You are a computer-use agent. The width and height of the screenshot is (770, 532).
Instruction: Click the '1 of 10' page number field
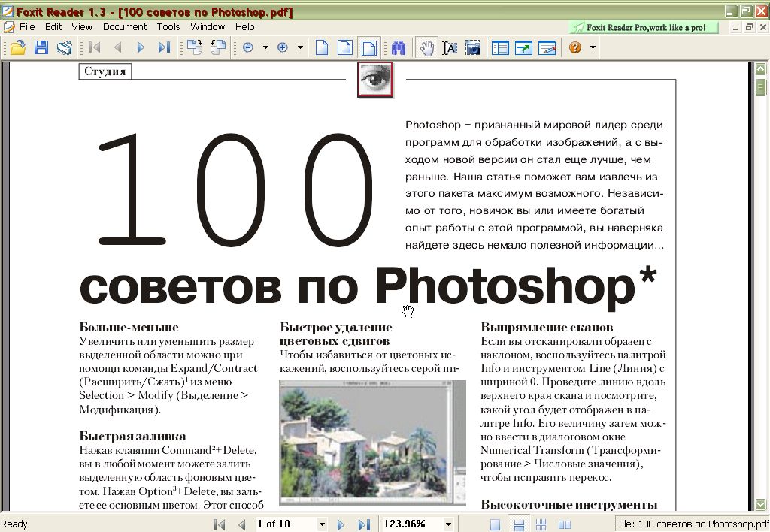click(x=285, y=524)
